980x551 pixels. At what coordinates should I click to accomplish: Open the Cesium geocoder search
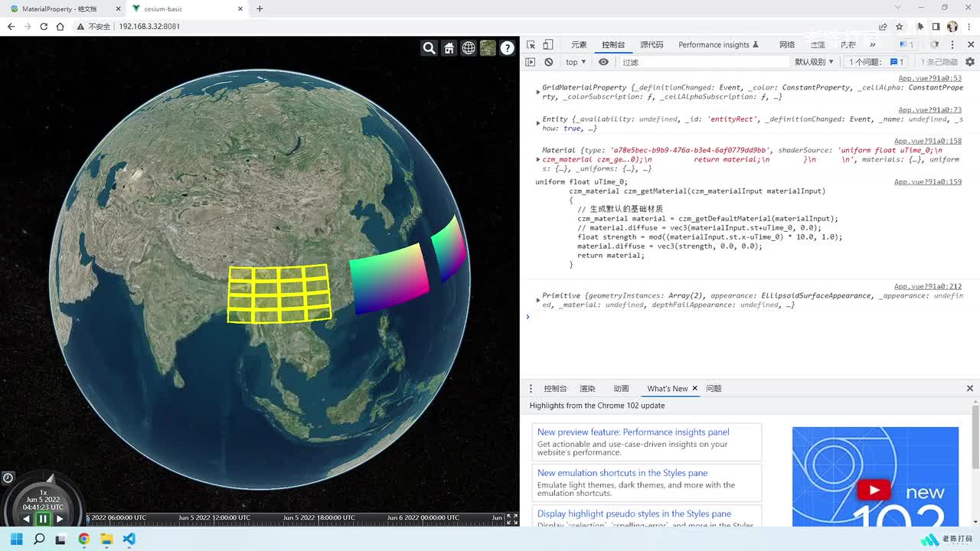click(x=430, y=48)
